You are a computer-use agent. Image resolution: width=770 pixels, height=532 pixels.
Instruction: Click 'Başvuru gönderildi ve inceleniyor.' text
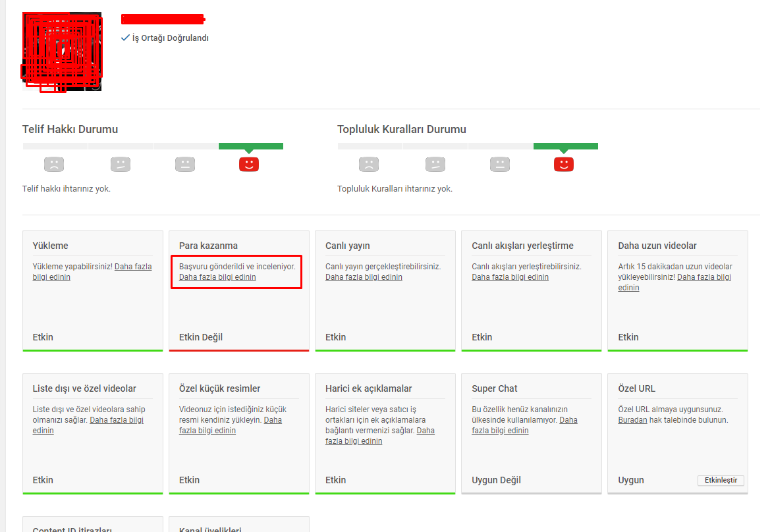coord(237,267)
